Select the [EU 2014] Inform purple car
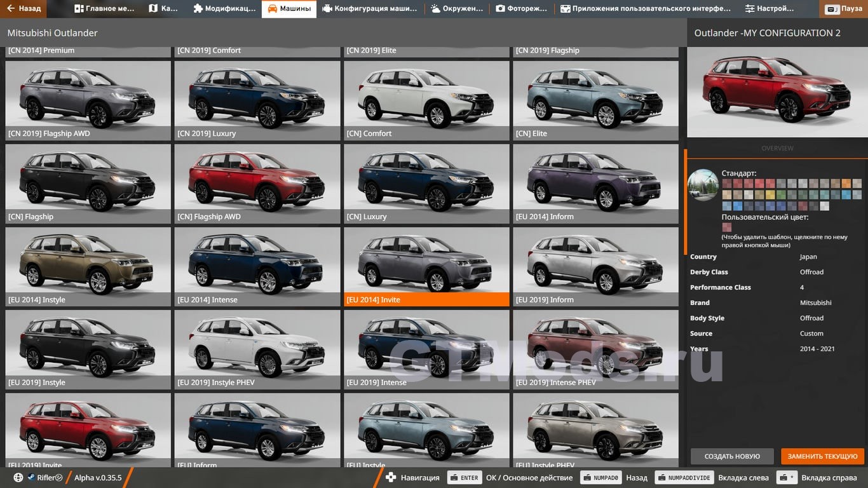 pos(596,184)
